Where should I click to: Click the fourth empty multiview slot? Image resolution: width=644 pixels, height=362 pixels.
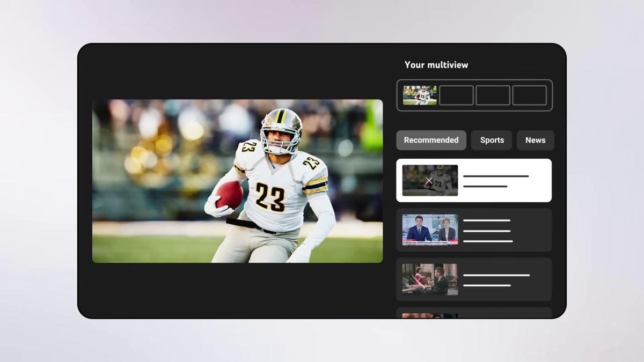coord(529,95)
